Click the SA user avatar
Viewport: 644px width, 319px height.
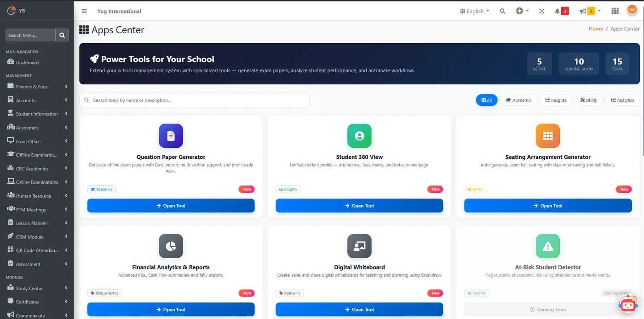[x=632, y=10]
